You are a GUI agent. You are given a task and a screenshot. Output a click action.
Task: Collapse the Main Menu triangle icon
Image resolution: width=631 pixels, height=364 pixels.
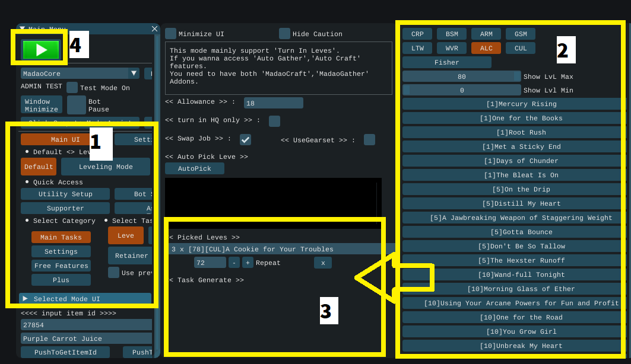tap(22, 28)
